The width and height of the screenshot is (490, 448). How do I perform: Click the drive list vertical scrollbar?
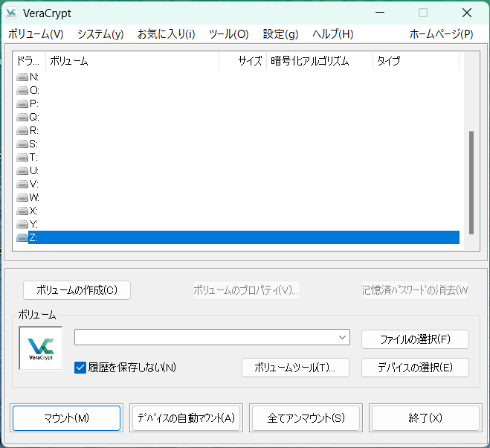click(x=470, y=182)
